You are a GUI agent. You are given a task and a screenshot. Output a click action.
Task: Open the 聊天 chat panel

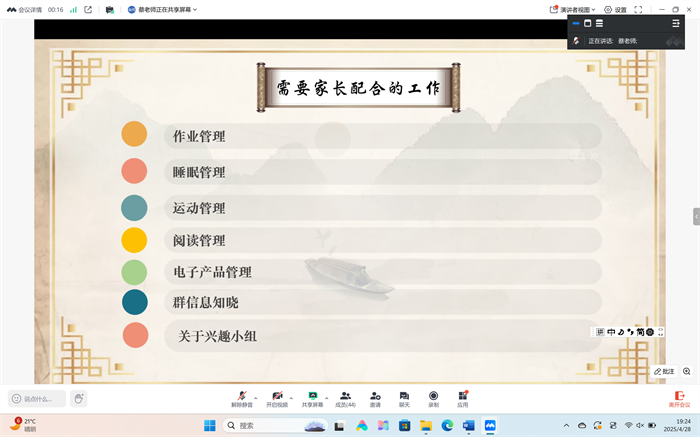[404, 396]
